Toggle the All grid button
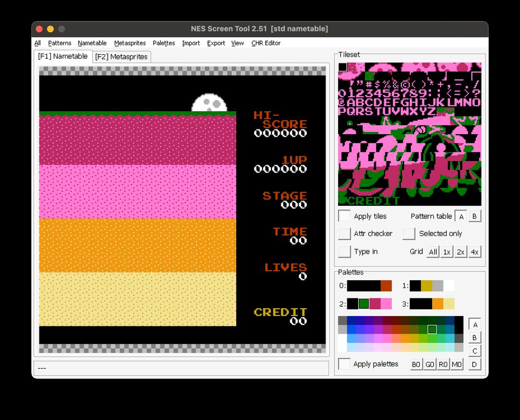Image resolution: width=520 pixels, height=420 pixels. [x=433, y=252]
